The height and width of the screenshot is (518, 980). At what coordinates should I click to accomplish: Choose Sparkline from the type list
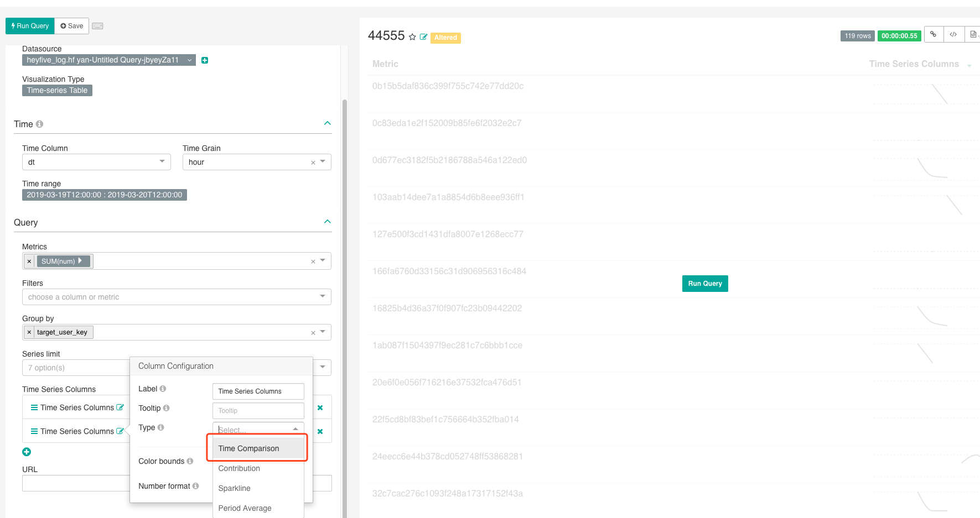click(x=234, y=488)
